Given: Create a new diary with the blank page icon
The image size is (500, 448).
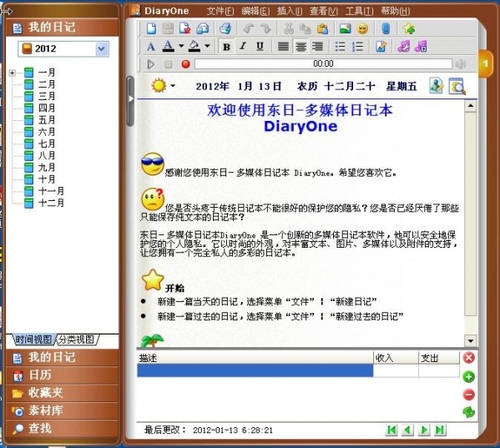Looking at the screenshot, I should pos(151,29).
